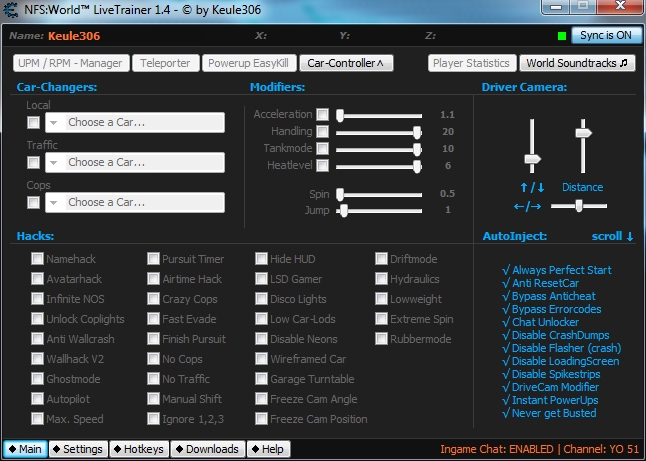Select the Main bottom tab
The image size is (646, 461).
[26, 449]
